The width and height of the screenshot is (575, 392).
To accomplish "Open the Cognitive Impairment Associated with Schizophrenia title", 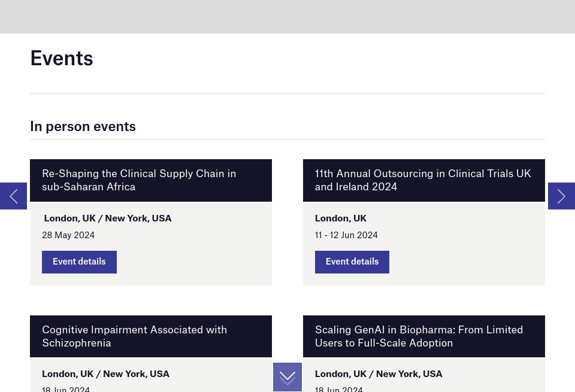I will (x=134, y=336).
